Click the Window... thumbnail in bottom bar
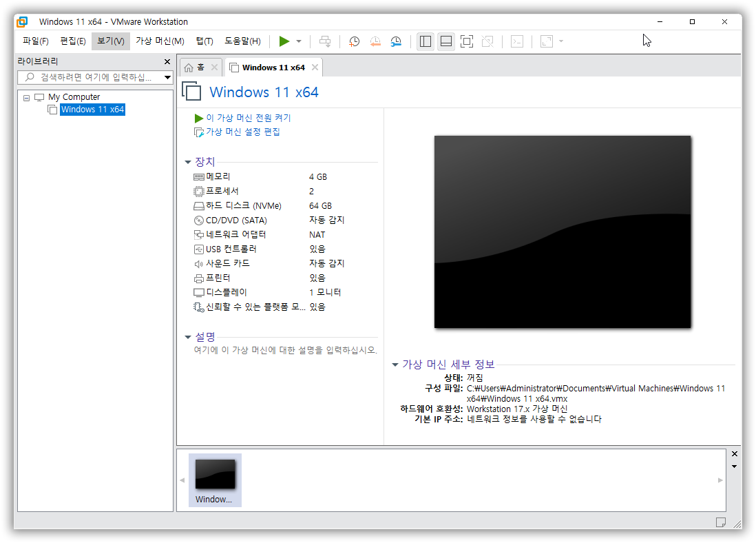756x543 pixels. pos(215,480)
